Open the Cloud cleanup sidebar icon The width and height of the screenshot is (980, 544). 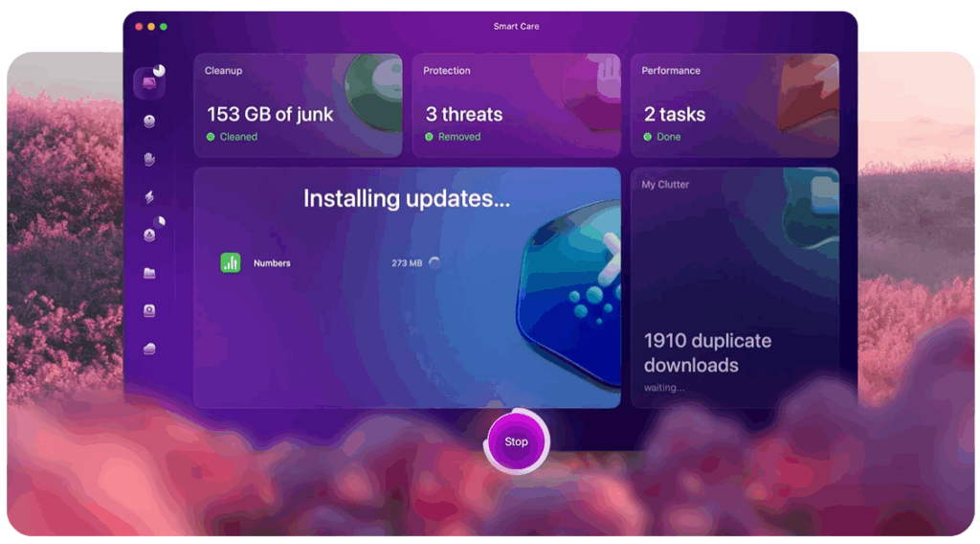pyautogui.click(x=149, y=349)
